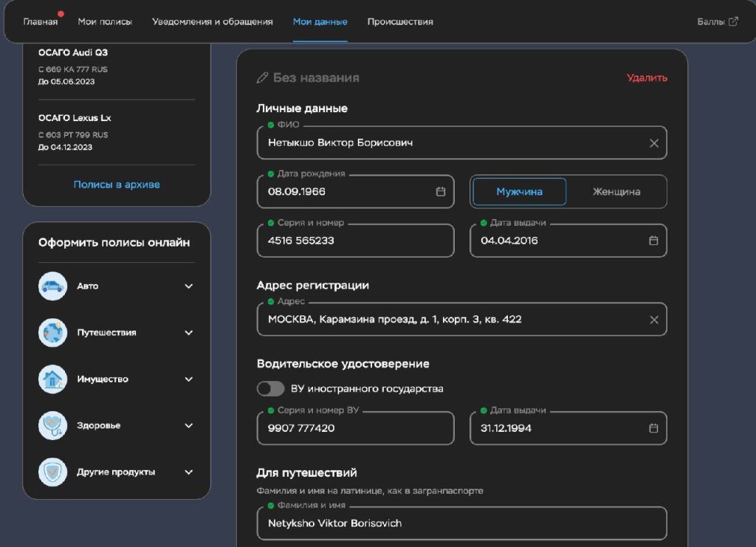
Task: Clear the Адрес field with X icon
Action: (x=653, y=320)
